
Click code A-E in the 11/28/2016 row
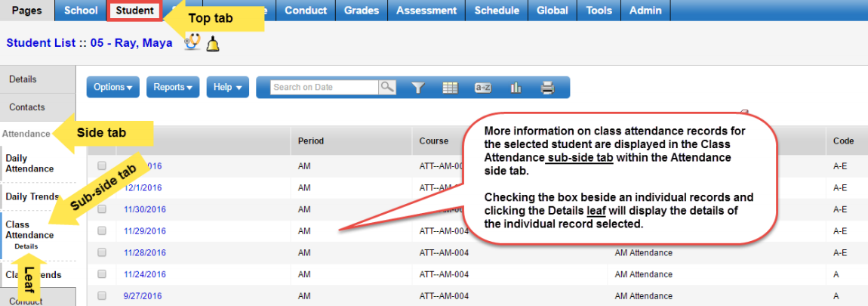coord(840,252)
